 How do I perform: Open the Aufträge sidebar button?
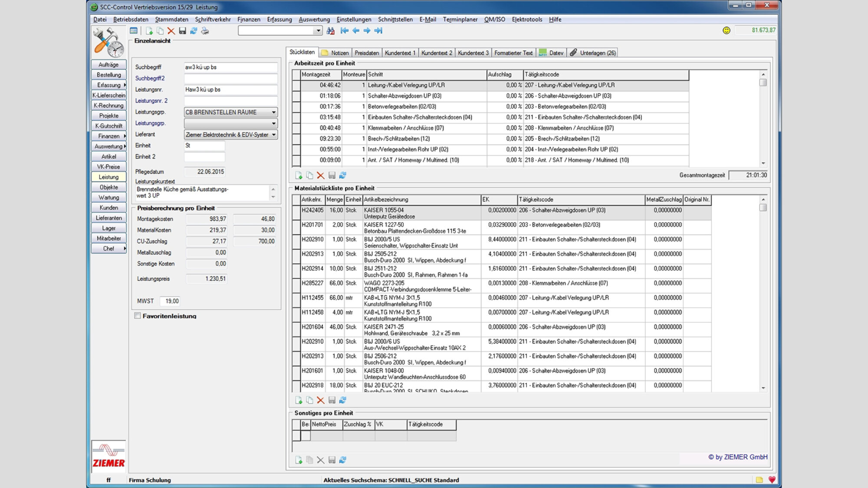(x=108, y=64)
